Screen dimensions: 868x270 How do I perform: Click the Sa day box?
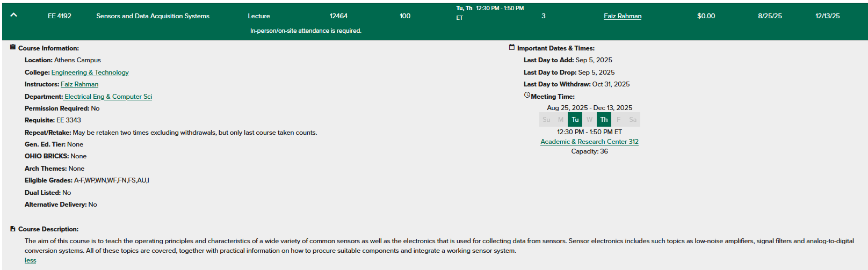633,120
